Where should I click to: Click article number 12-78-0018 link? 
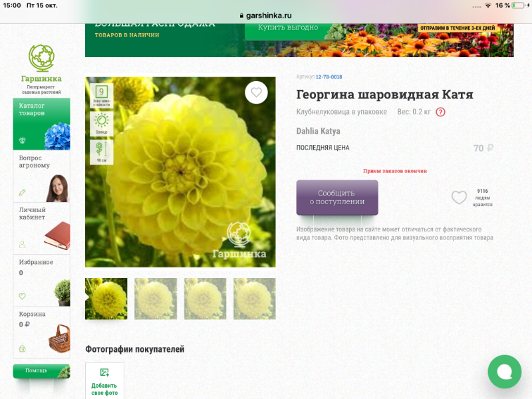click(329, 77)
